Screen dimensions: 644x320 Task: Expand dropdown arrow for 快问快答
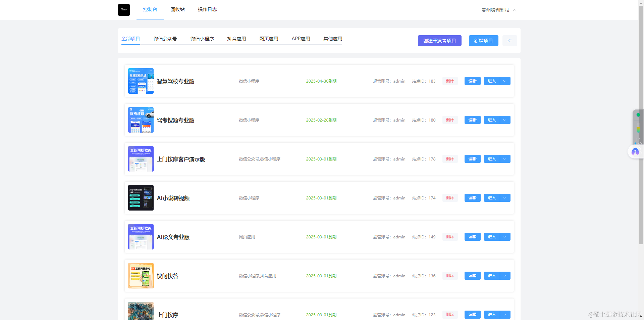tap(505, 276)
